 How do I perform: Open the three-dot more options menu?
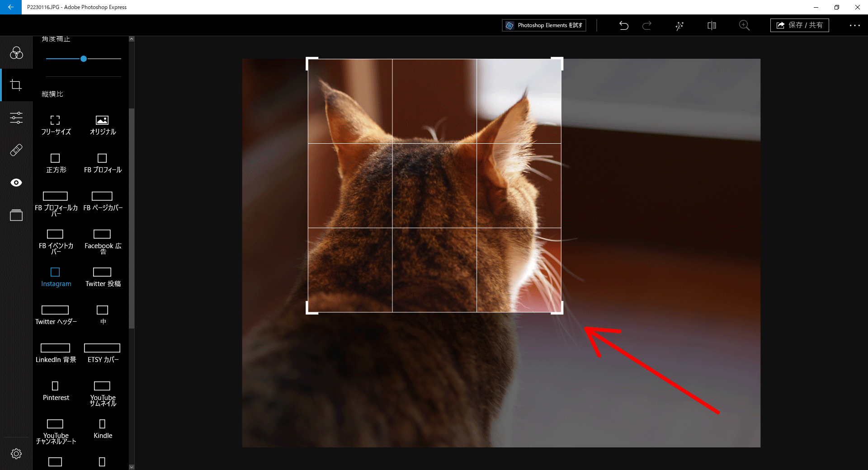[x=854, y=26]
